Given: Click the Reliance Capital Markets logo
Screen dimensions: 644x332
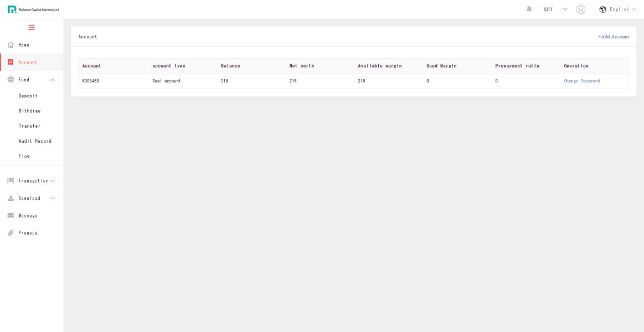Looking at the screenshot, I should [33, 9].
